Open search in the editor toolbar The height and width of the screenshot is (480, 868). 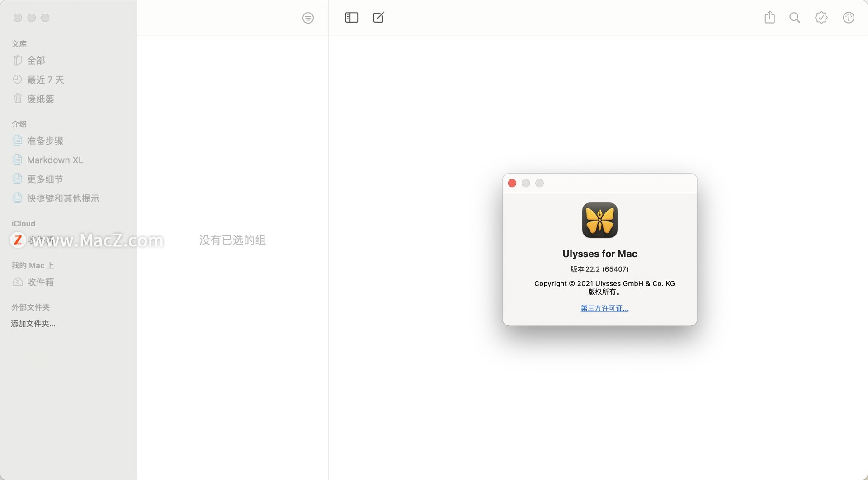(x=794, y=18)
